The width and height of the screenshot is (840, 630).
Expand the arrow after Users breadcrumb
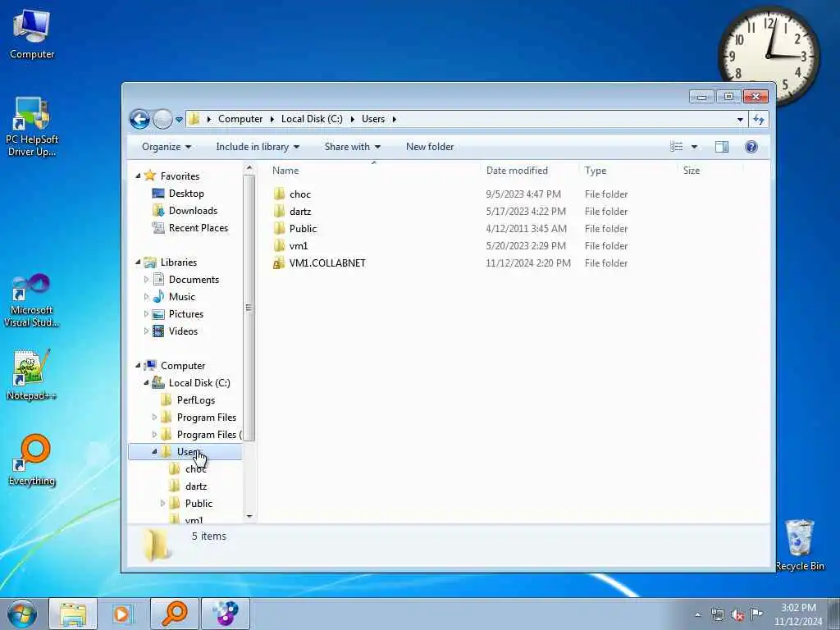tap(394, 119)
